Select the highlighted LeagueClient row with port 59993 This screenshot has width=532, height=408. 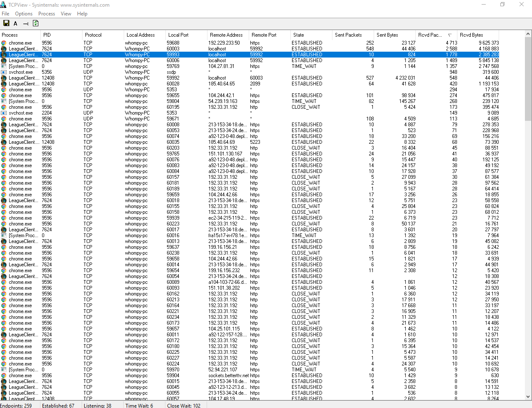[x=250, y=55]
